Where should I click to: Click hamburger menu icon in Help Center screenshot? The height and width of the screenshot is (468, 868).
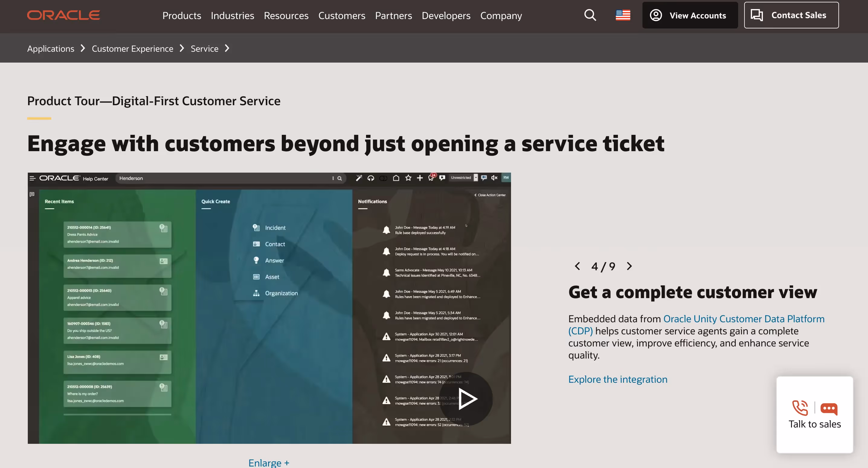[32, 178]
